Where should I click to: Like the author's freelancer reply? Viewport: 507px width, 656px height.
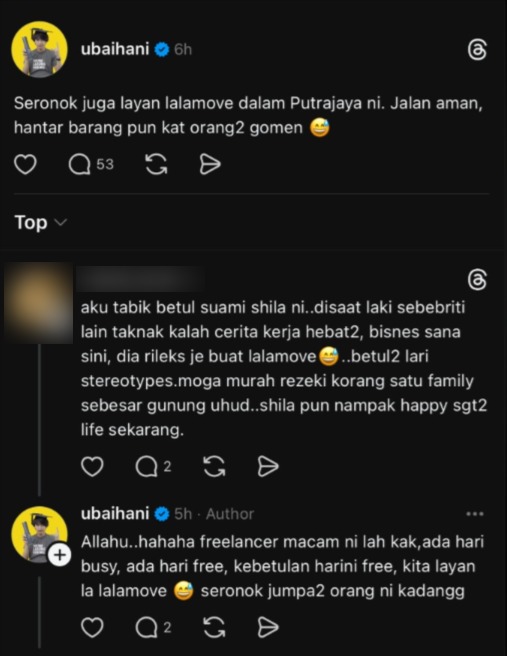pyautogui.click(x=92, y=628)
